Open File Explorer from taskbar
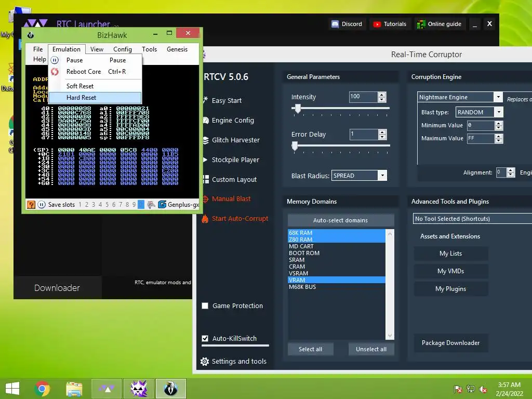Image resolution: width=532 pixels, height=399 pixels. pos(74,389)
